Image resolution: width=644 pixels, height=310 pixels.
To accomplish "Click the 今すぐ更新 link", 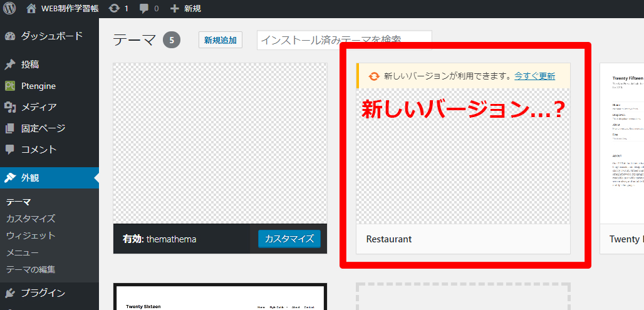I will 534,76.
